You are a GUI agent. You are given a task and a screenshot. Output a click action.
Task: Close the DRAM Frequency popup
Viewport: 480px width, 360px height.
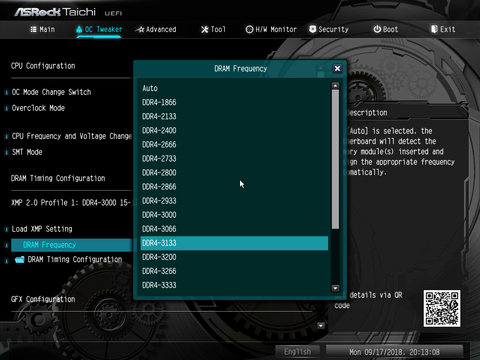337,69
